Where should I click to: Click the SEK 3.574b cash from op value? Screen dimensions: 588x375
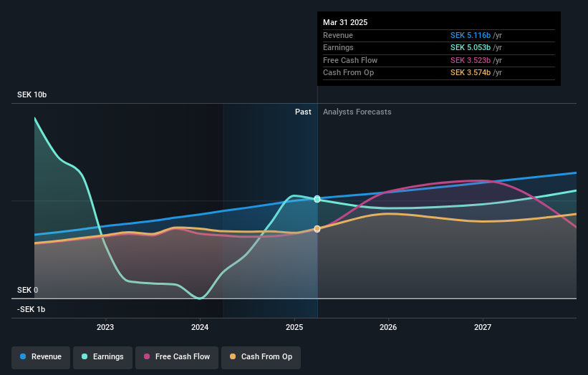[471, 73]
